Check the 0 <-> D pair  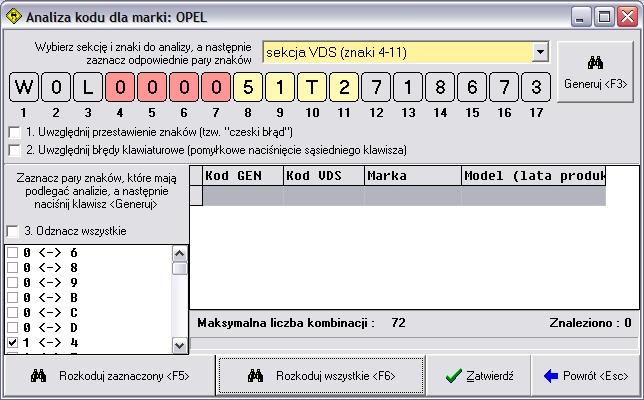tap(13, 327)
